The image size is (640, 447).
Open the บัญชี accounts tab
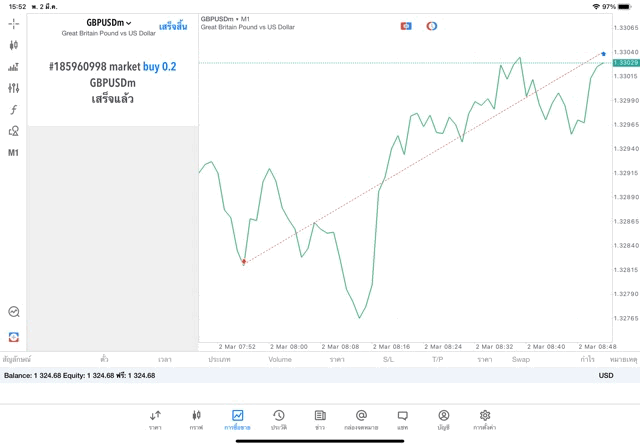click(x=444, y=420)
